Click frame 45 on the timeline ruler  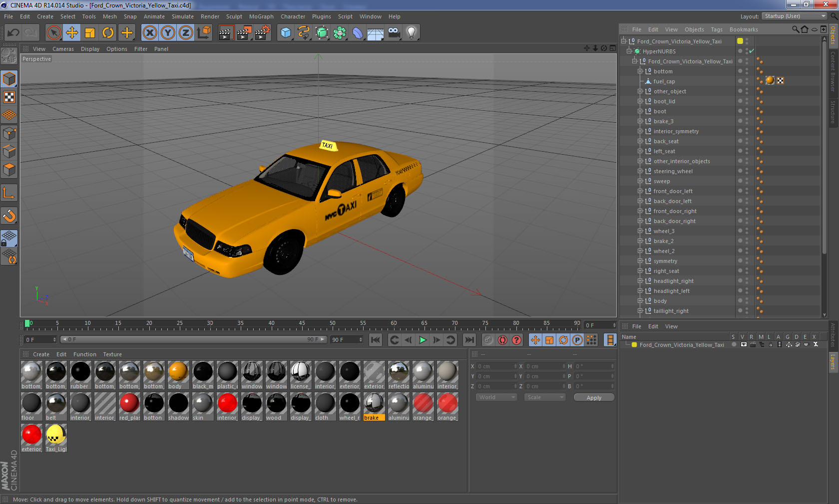[302, 324]
